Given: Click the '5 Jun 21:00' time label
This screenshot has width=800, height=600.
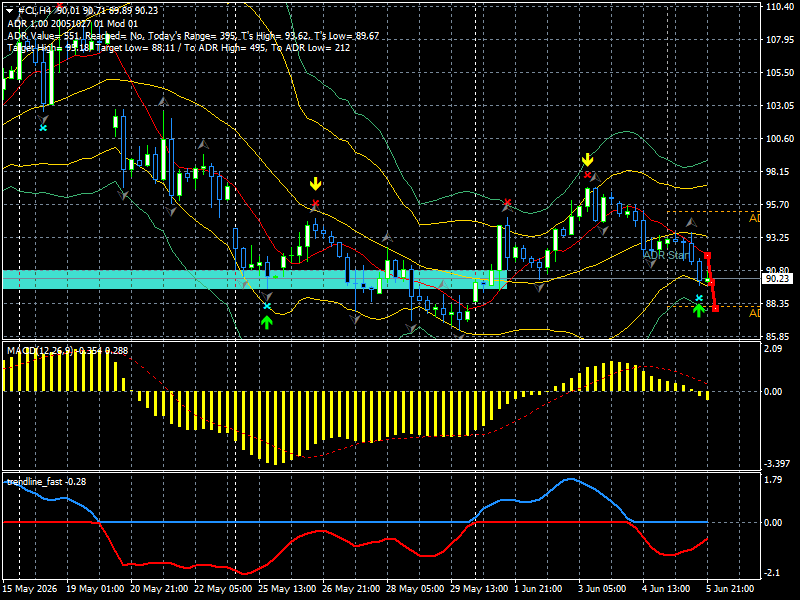Looking at the screenshot, I should 731,589.
